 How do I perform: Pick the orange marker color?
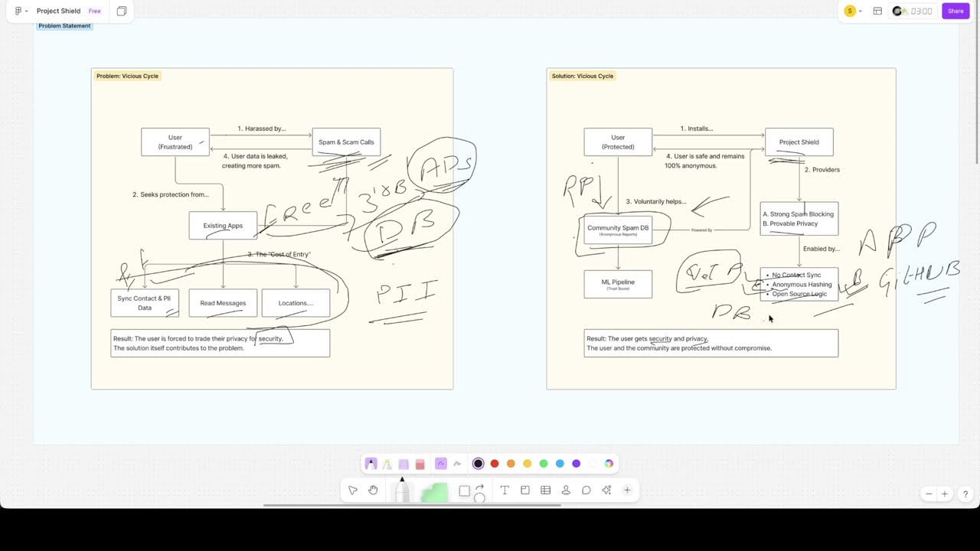511,464
